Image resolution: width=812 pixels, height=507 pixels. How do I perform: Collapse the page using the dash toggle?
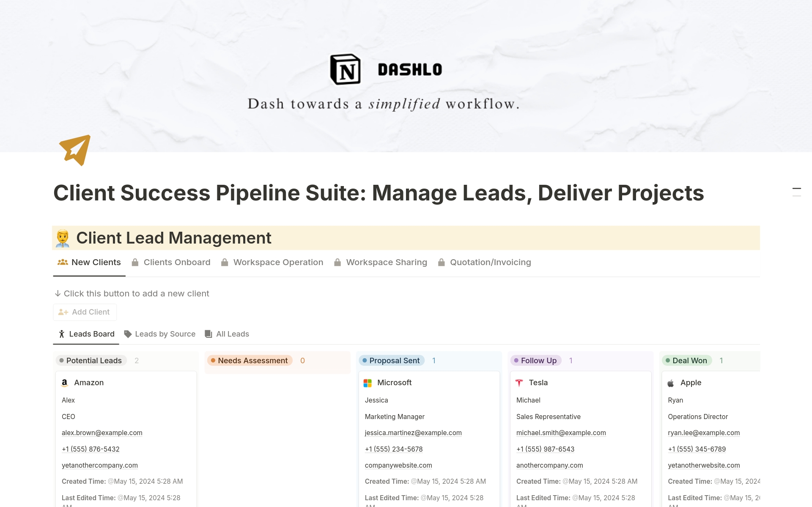click(797, 189)
